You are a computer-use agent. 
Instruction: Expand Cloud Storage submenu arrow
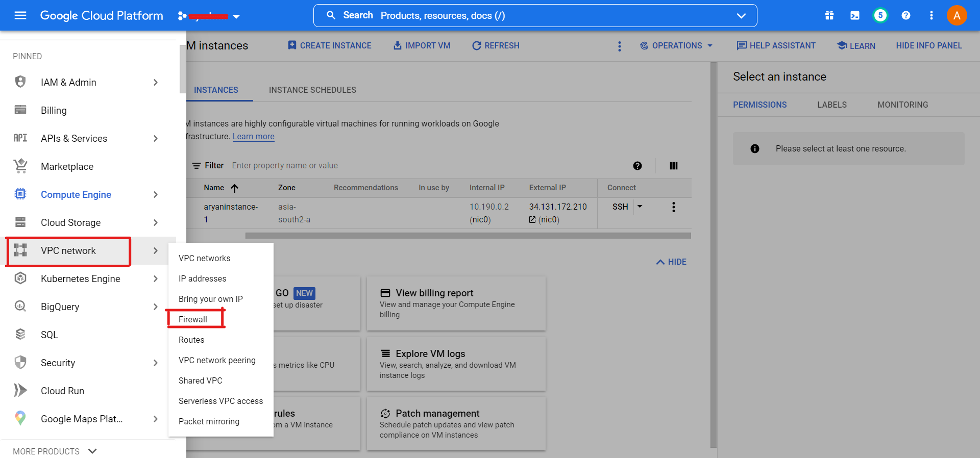tap(156, 222)
